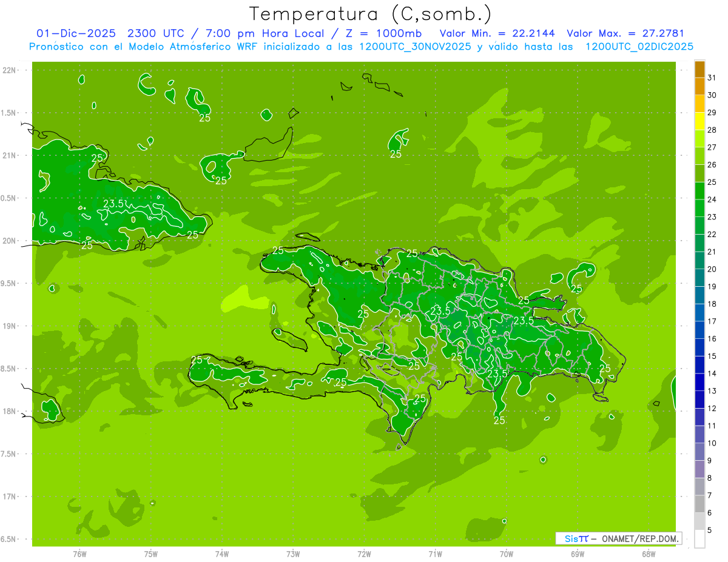
Task: Click the '70W' longitude axis label
Action: click(507, 554)
